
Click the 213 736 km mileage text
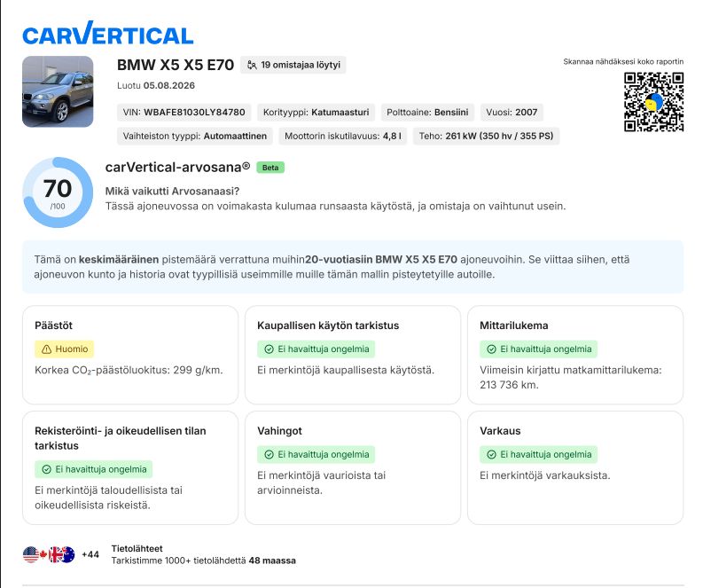point(509,385)
